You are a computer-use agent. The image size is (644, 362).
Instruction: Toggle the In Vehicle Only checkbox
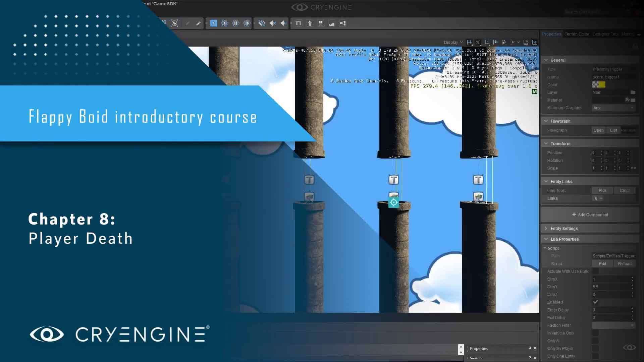pyautogui.click(x=595, y=333)
